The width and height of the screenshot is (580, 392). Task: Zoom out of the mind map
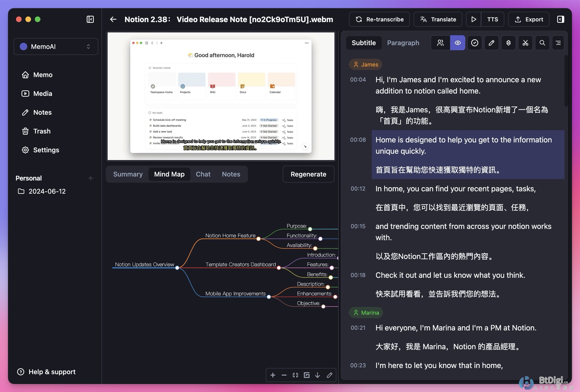[284, 375]
